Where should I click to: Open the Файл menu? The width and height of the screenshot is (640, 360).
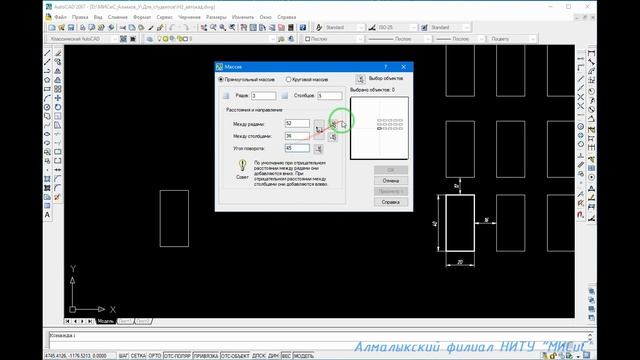coord(60,17)
